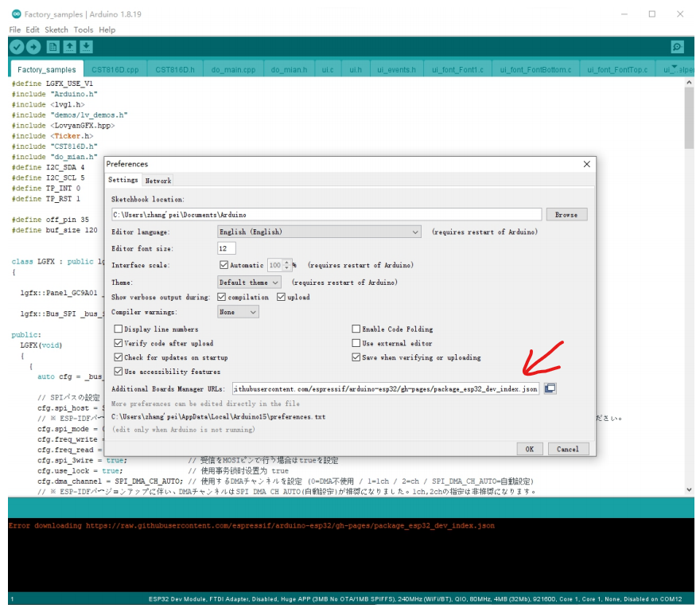
Task: Enable Use external editor
Action: (356, 343)
